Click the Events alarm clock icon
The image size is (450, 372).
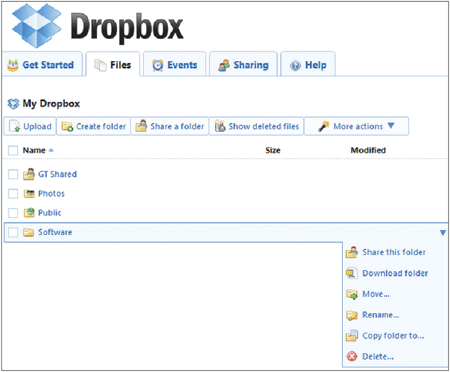pos(157,65)
